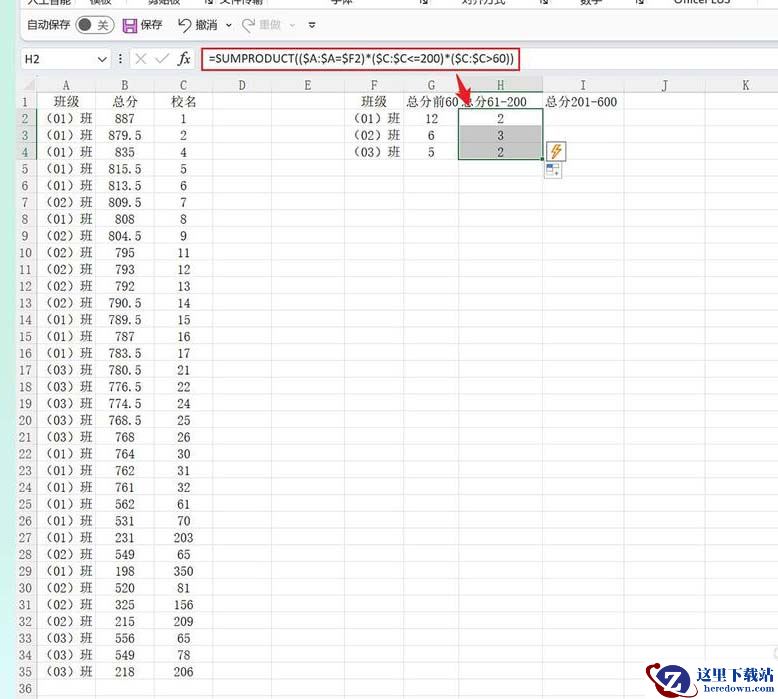This screenshot has width=778, height=699.
Task: Select cell C10 with value 11
Action: (x=183, y=253)
